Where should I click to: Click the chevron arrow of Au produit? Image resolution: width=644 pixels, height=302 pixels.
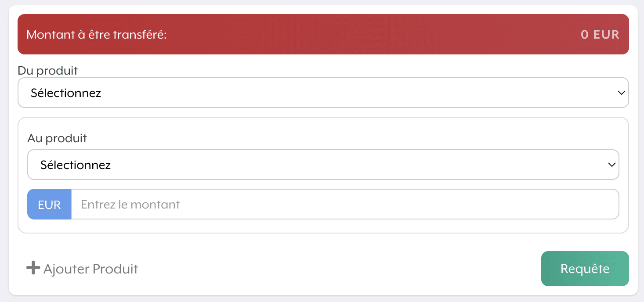pyautogui.click(x=611, y=165)
